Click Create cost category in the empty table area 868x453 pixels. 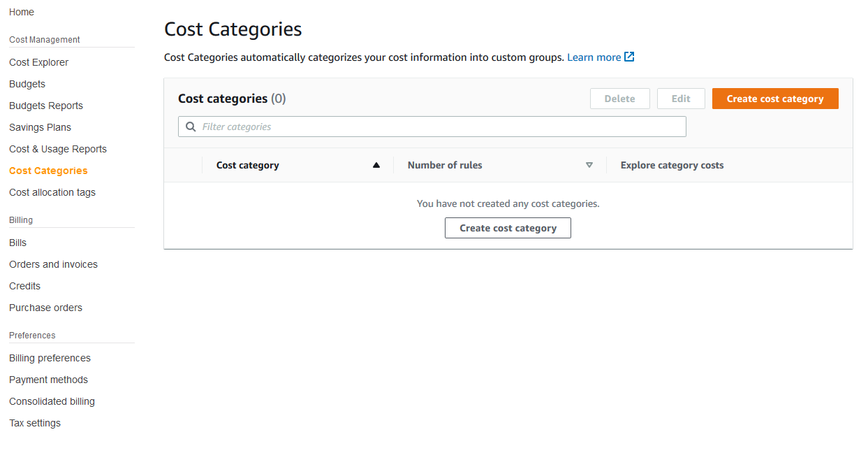tap(508, 228)
